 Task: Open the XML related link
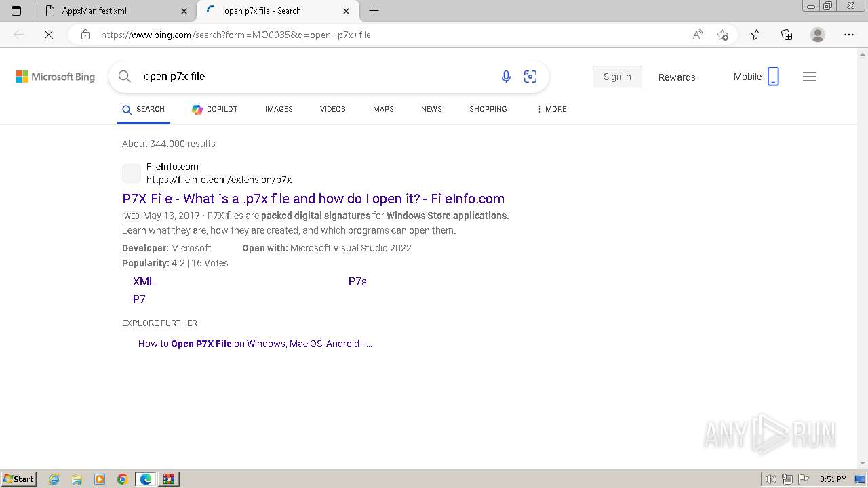(x=144, y=281)
